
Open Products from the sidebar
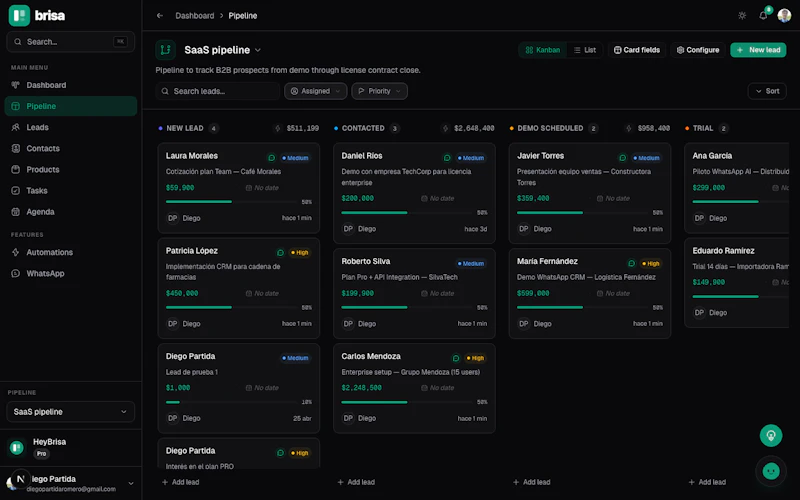[70, 169]
